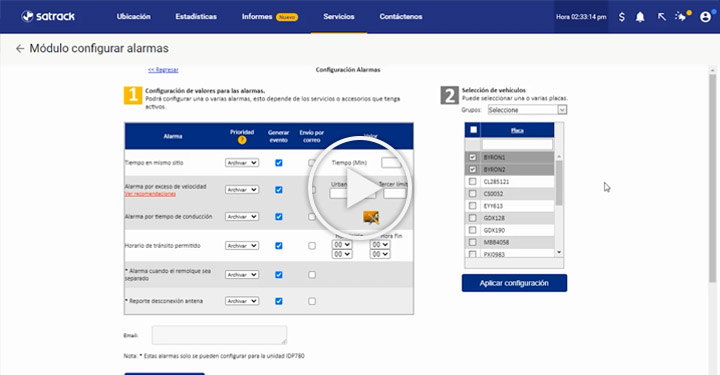The height and width of the screenshot is (375, 720).
Task: Click the Placa filter text box
Action: pos(517,145)
